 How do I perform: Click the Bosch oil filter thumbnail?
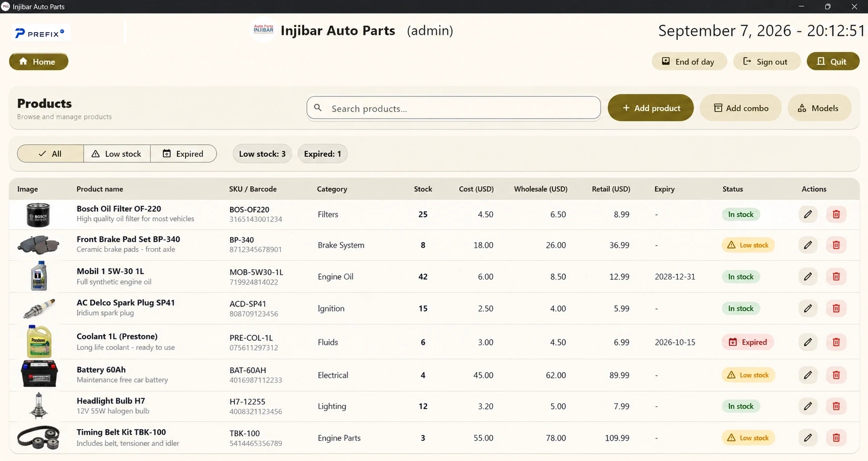[38, 215]
